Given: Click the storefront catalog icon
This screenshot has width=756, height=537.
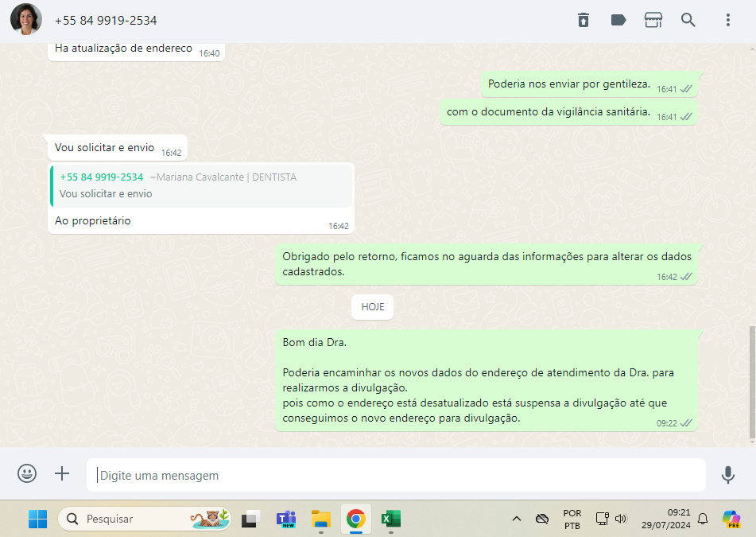Looking at the screenshot, I should point(653,20).
